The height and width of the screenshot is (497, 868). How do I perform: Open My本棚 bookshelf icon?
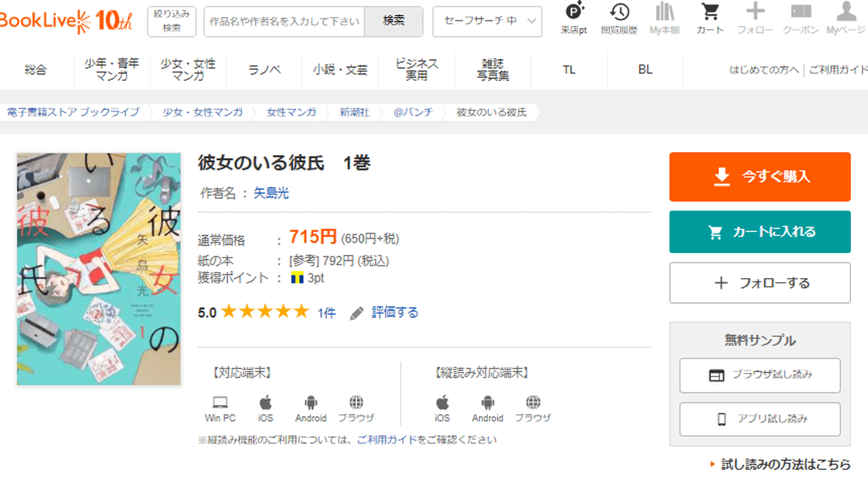[664, 12]
